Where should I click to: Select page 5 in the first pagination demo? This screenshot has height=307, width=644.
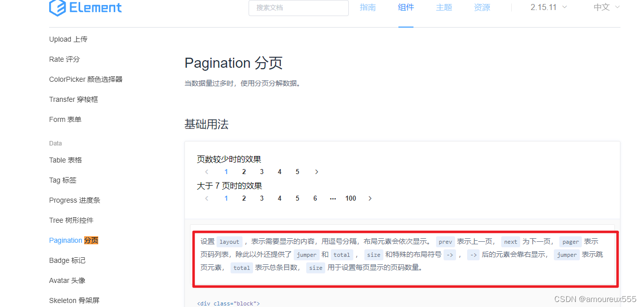pos(297,172)
